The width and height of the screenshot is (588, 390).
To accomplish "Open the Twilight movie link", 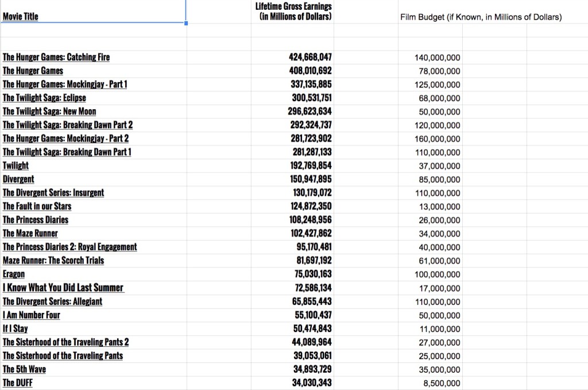I will [16, 165].
